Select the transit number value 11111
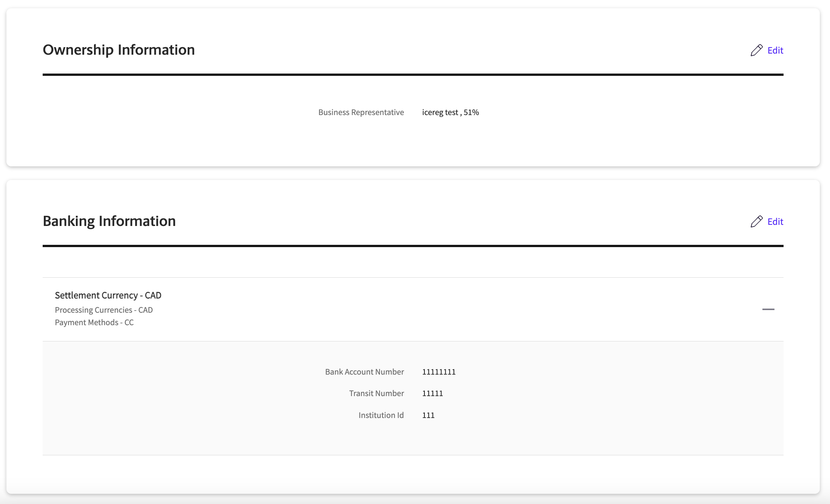Image resolution: width=830 pixels, height=504 pixels. coord(432,393)
